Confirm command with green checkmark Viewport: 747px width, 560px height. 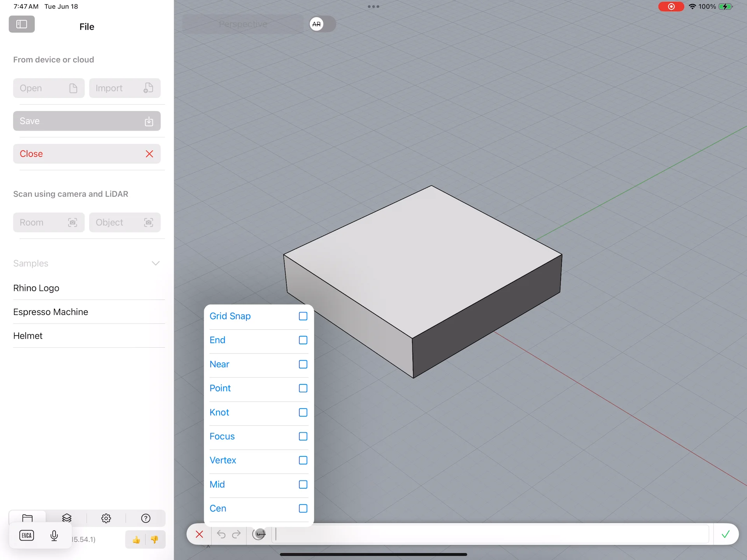(725, 534)
